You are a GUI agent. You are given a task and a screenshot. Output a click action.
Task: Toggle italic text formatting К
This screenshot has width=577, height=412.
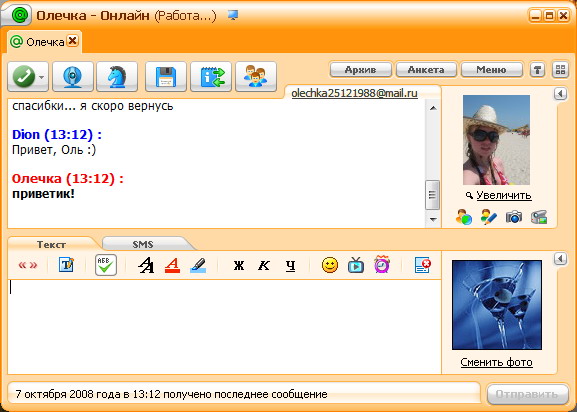click(264, 265)
